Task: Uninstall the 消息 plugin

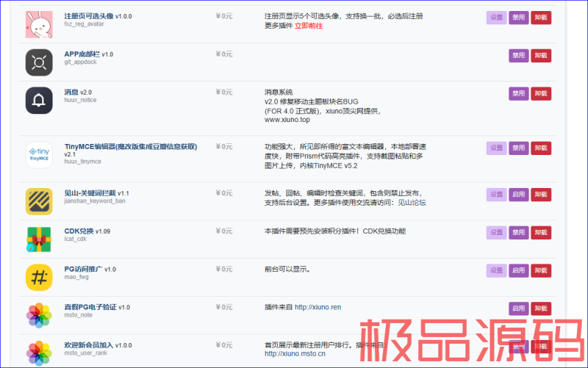Action: 541,94
